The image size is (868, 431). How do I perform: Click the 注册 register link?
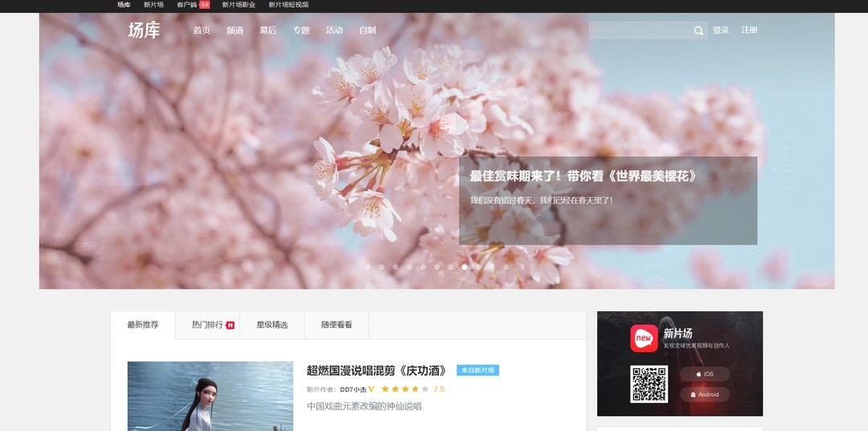point(749,31)
